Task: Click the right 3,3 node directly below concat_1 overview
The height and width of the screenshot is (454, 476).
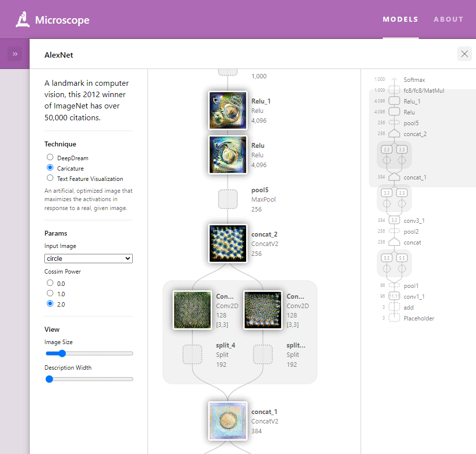Action: click(402, 193)
